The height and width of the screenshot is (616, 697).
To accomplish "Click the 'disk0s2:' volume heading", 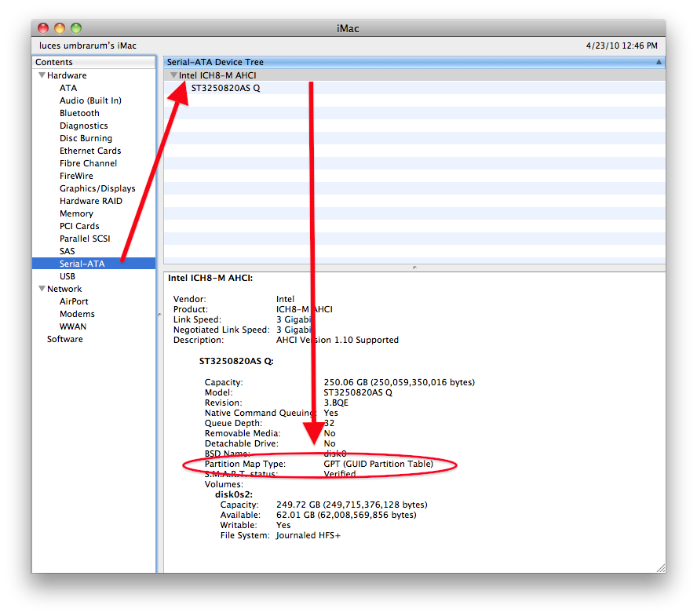I will point(234,494).
